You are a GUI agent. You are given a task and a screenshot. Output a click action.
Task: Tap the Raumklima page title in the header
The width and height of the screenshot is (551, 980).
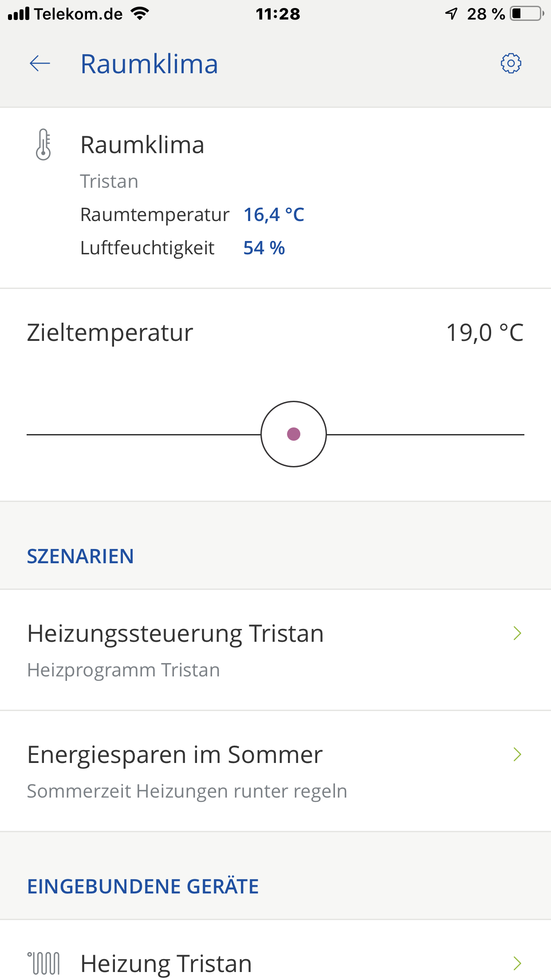click(149, 64)
